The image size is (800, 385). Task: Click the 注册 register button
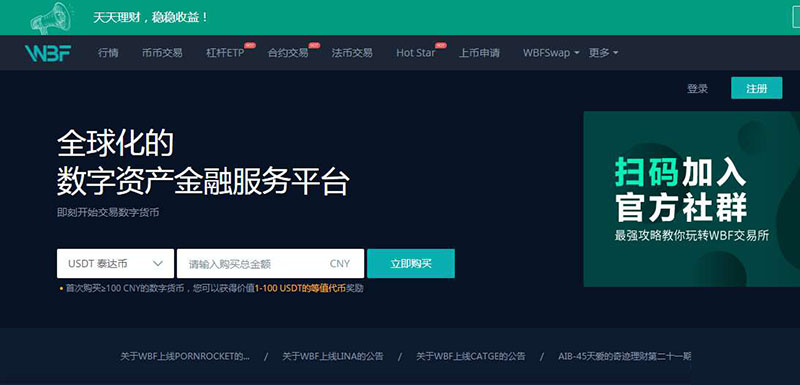click(x=757, y=88)
